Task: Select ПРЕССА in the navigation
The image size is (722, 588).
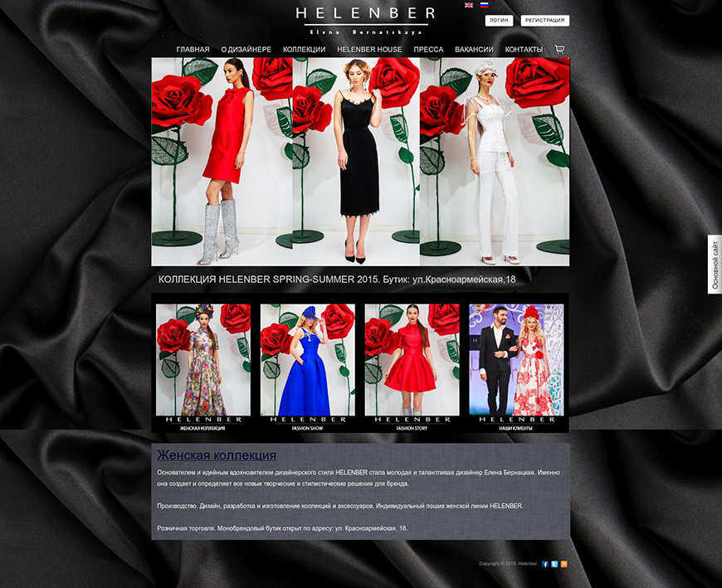Action: [428, 50]
